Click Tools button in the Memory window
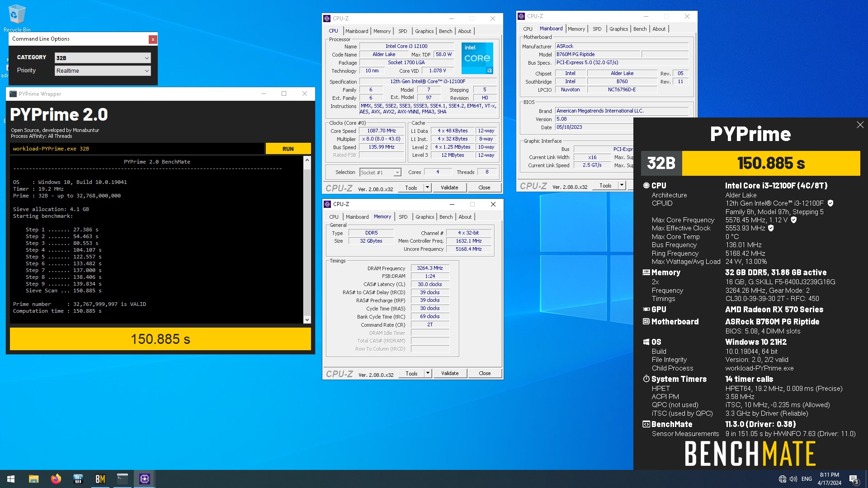Image resolution: width=868 pixels, height=488 pixels. [411, 373]
